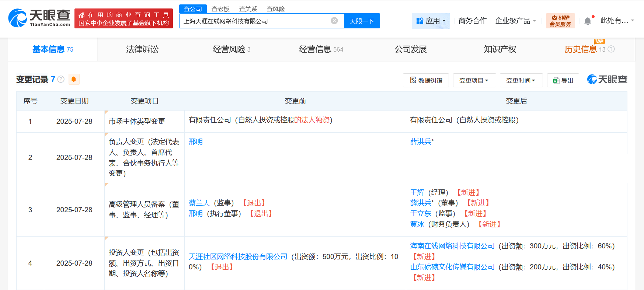Open the Tianyancha logo homepage
This screenshot has width=644, height=290.
(39, 18)
